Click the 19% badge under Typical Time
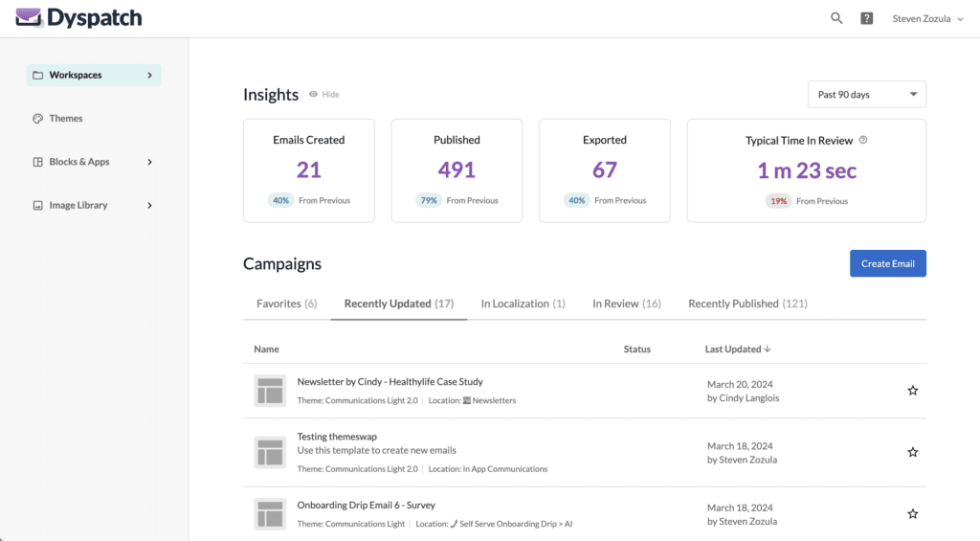The image size is (980, 541). [778, 201]
